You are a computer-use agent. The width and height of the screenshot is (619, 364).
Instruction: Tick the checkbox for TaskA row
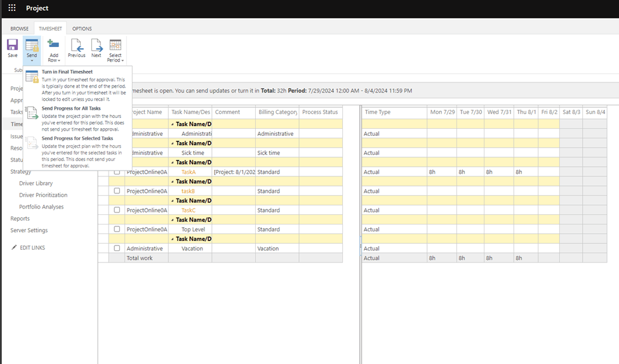click(117, 172)
